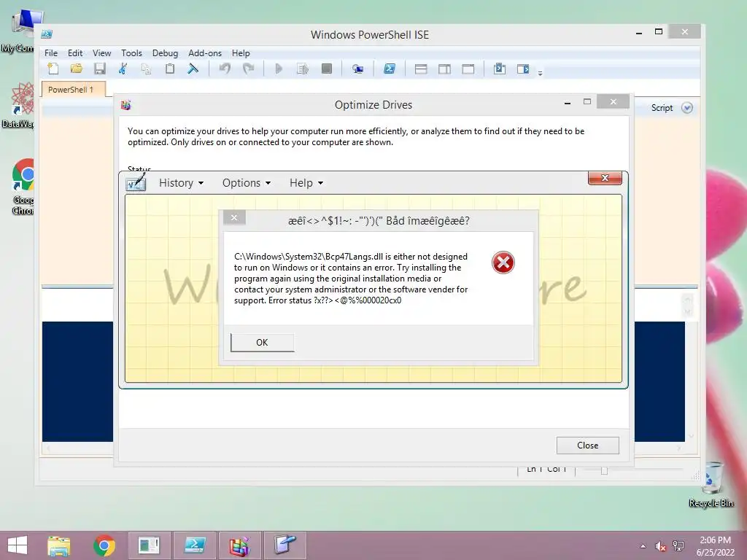Minimize the Optimize Drives window
The width and height of the screenshot is (747, 560).
pyautogui.click(x=568, y=102)
